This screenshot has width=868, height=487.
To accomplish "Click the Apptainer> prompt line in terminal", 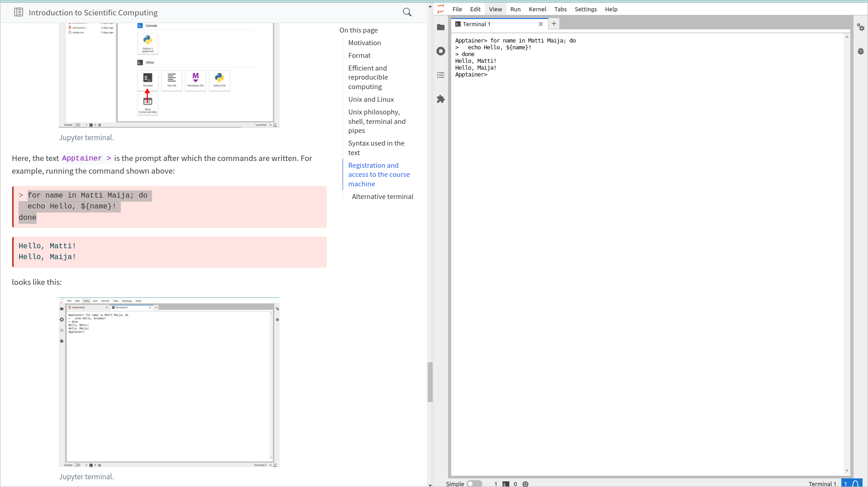I will [x=471, y=75].
